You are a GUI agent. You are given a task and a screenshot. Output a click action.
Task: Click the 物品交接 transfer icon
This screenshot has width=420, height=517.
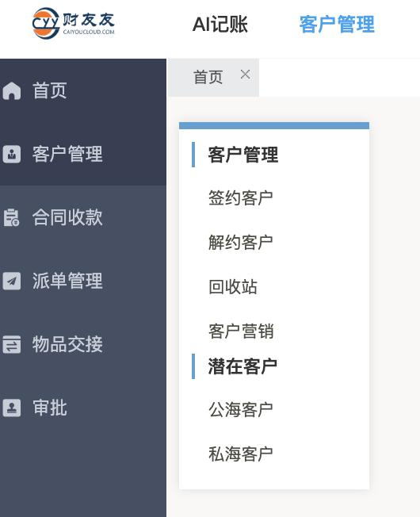(12, 344)
